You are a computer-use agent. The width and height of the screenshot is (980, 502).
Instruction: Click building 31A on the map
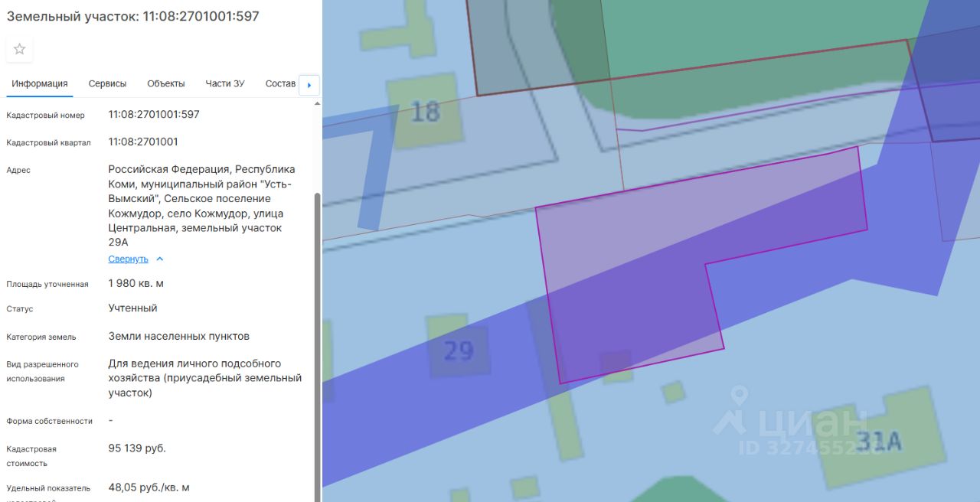tap(878, 441)
